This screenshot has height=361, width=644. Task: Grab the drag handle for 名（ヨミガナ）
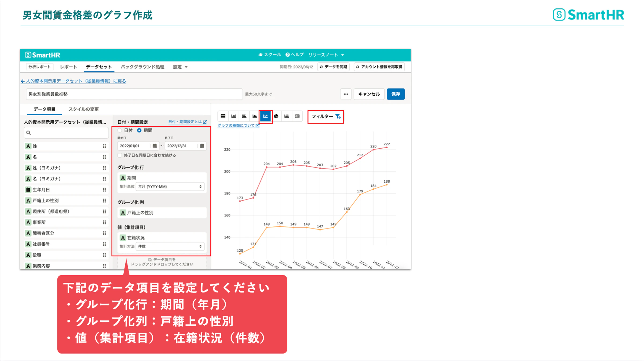(104, 179)
